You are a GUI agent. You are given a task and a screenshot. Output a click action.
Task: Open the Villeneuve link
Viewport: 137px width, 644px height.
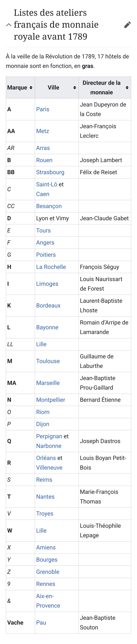coord(49,468)
